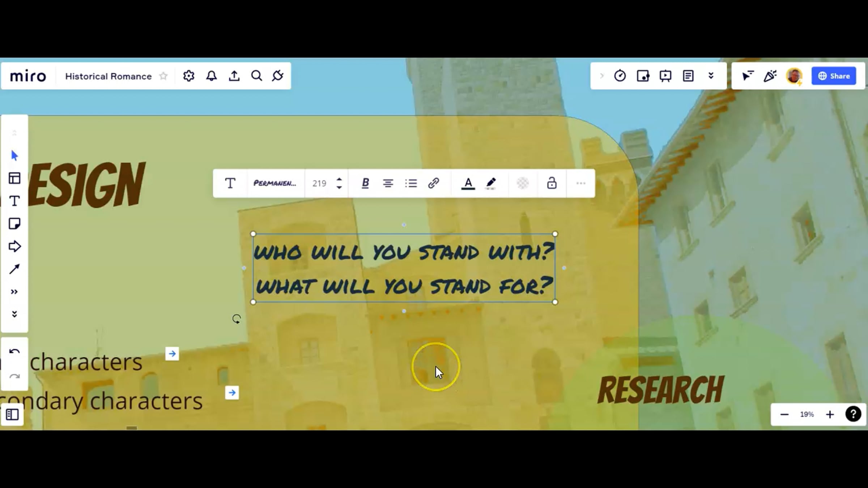Select the sticky note tool

pos(14,224)
